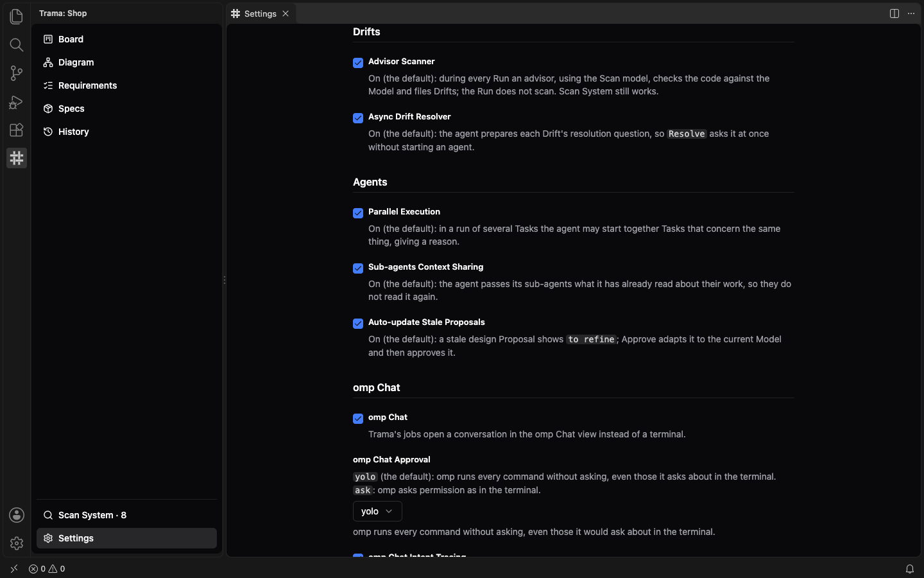
Task: Toggle Sub-agents Context Sharing checkbox
Action: [358, 268]
